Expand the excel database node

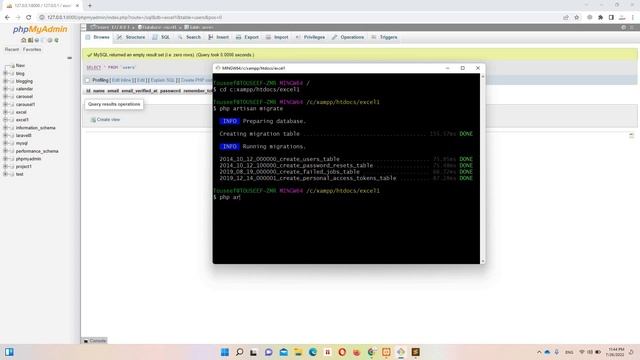click(5, 112)
